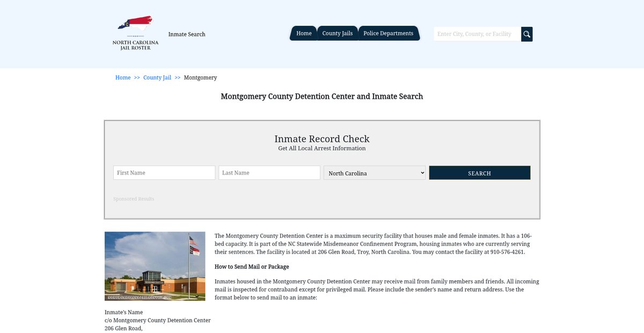Open the Inmate Search header link

click(x=187, y=34)
